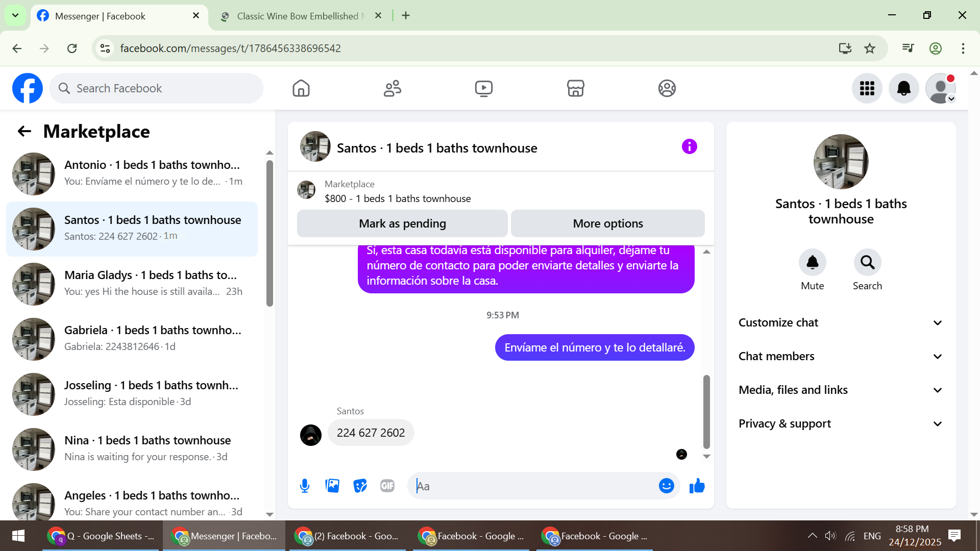The image size is (980, 551).
Task: Open Google Sheets from the Windows taskbar
Action: tap(102, 536)
